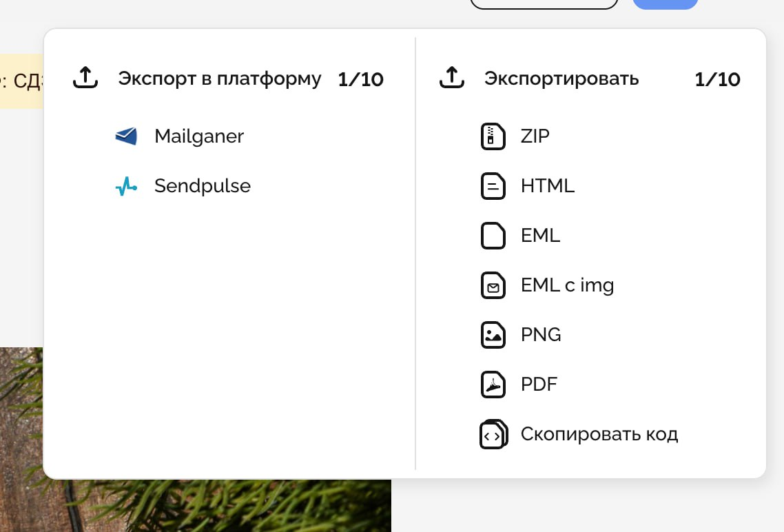Viewport: 784px width, 532px height.
Task: Click the ZIP archive file icon
Action: [x=493, y=136]
